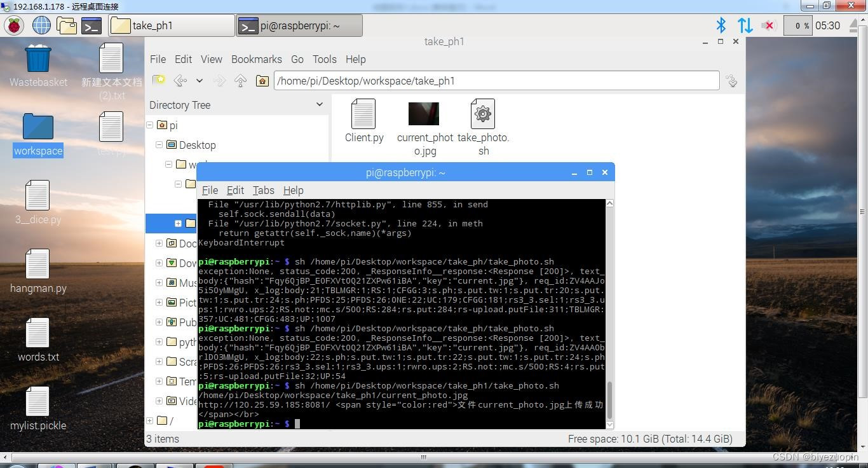This screenshot has width=868, height=468.
Task: Open the Directory Tree side pane dropdown
Action: [319, 105]
